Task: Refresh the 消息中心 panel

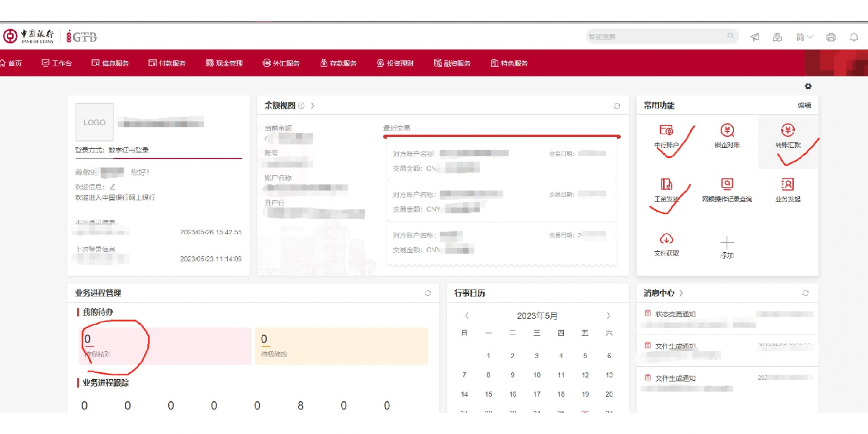Action: [806, 293]
